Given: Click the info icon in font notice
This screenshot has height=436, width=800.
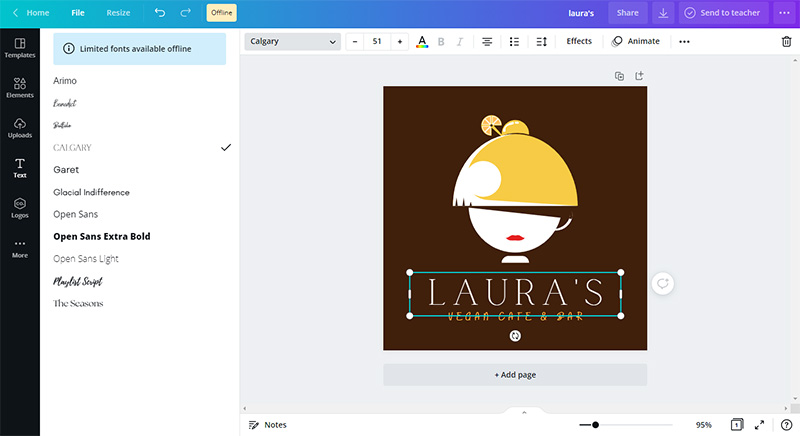Looking at the screenshot, I should pyautogui.click(x=68, y=48).
